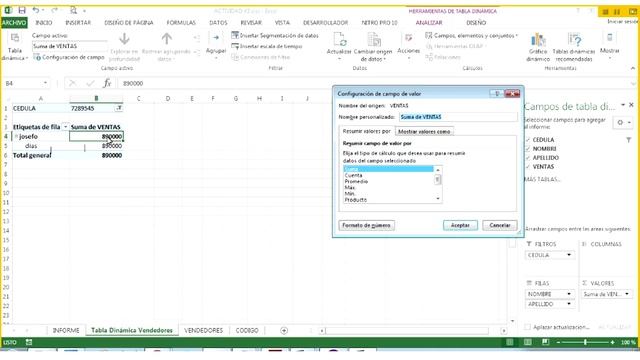The width and height of the screenshot is (640, 360).
Task: Click Tablas dinámicas recomendadas icon
Action: [574, 40]
